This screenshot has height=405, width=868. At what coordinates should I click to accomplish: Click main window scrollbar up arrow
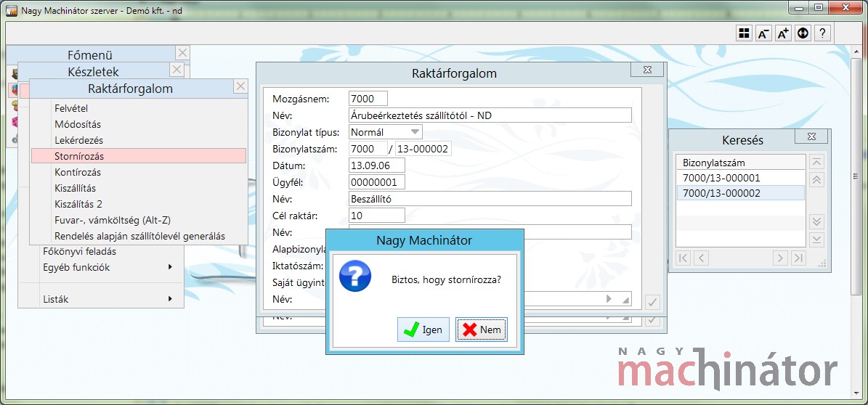coord(857,50)
